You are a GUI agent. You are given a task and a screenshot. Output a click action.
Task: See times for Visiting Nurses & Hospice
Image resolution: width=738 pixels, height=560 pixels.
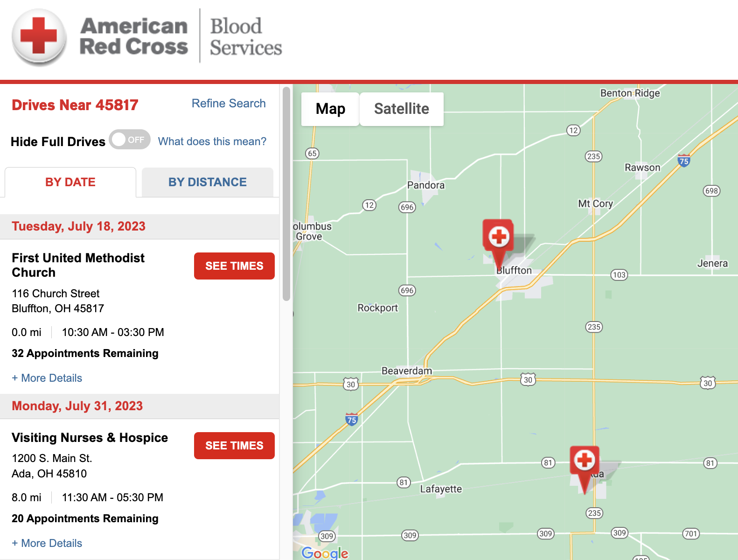pyautogui.click(x=234, y=446)
